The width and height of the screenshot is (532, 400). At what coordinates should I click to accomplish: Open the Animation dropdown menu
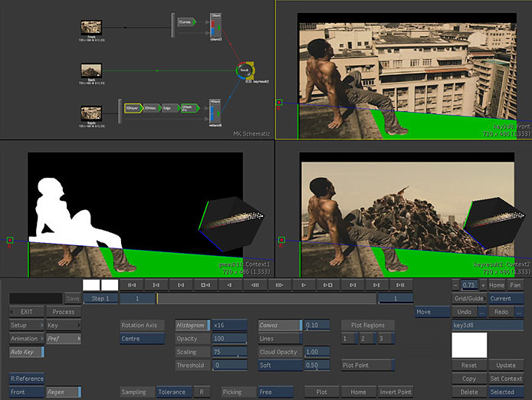tap(27, 339)
